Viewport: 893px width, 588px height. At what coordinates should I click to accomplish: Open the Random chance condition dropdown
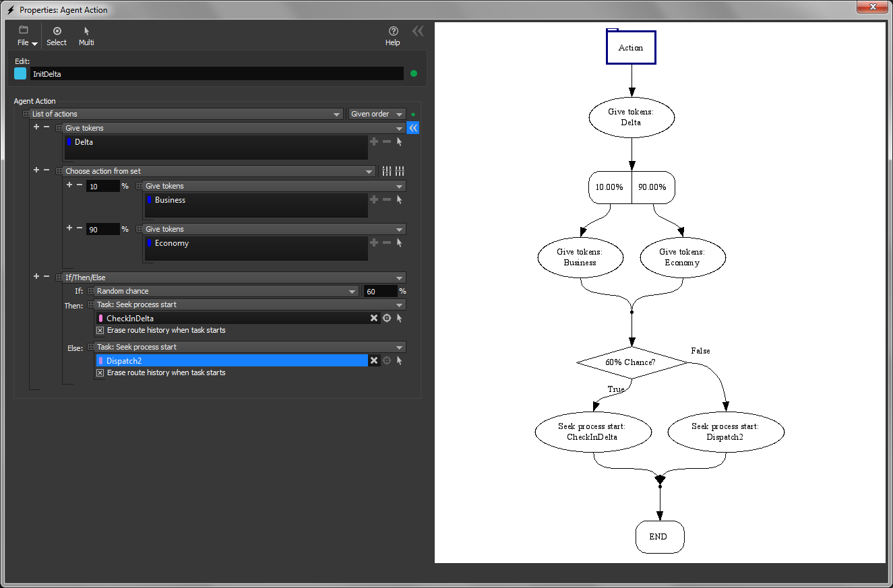[x=226, y=292]
